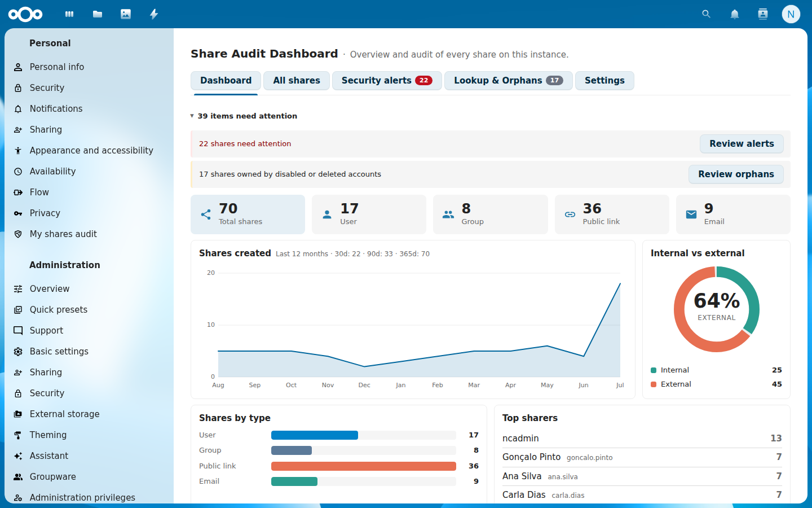Screen dimensions: 812x508
Task: Click the Total shares share icon
Action: click(206, 214)
